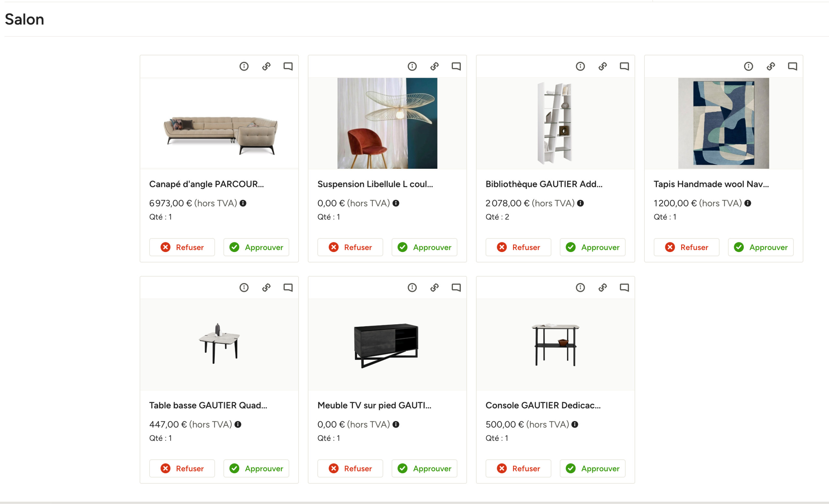Open comment icon on Meuble TV card
This screenshot has width=829, height=504.
456,287
